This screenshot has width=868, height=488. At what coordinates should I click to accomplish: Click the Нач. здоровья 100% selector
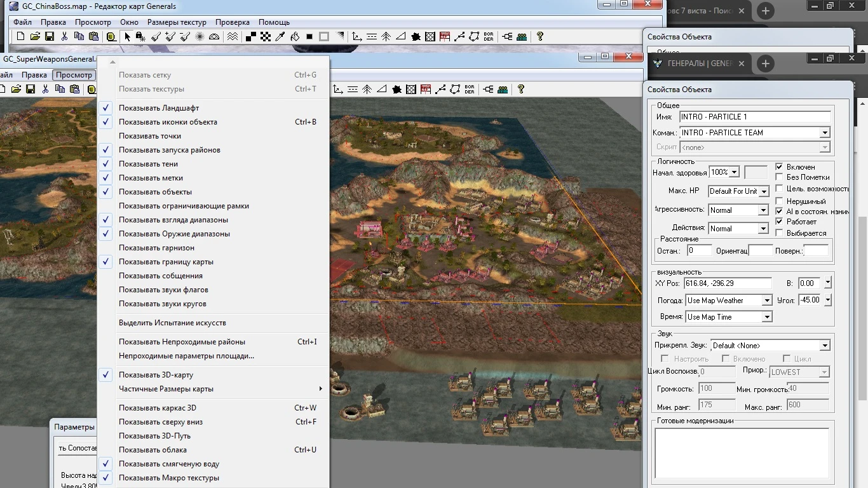tap(724, 172)
